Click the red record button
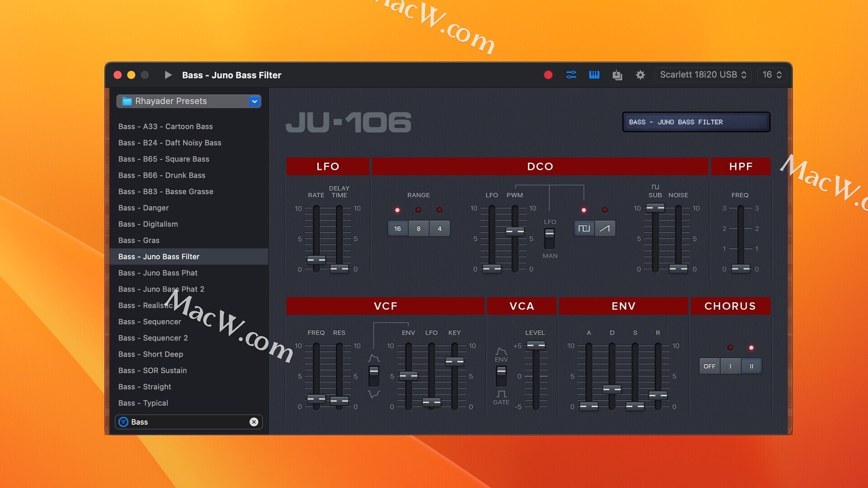This screenshot has width=868, height=488. pos(548,75)
